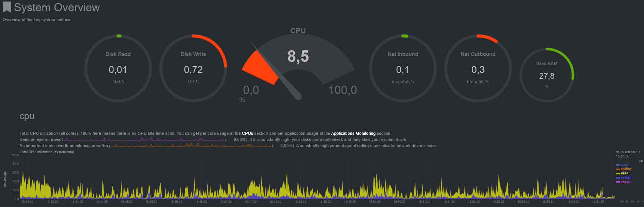Screen dimensions: 644x207
Task: Click the Used RAM gauge
Action: pyautogui.click(x=547, y=75)
